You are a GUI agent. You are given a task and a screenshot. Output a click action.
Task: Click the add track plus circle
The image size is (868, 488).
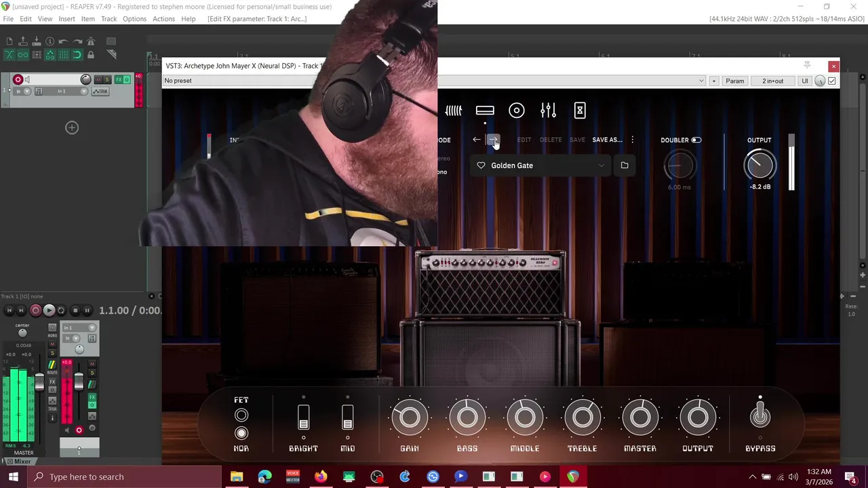(x=72, y=127)
